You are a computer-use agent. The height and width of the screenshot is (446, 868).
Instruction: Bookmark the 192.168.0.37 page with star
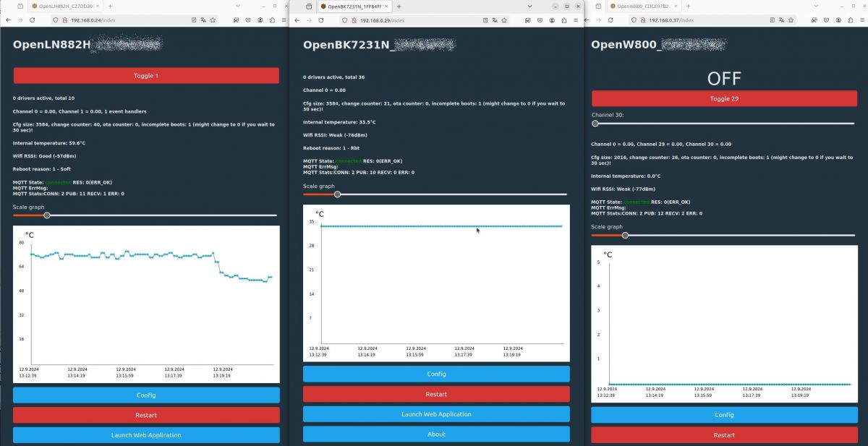click(791, 20)
